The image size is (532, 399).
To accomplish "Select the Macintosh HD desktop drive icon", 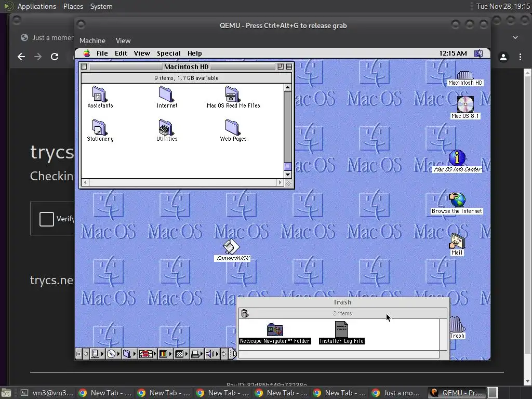I will [465, 79].
